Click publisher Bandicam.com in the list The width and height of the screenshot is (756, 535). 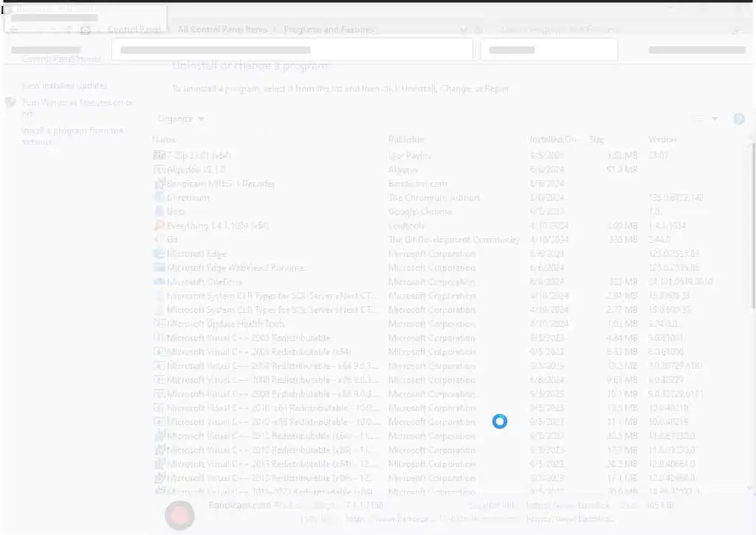418,184
